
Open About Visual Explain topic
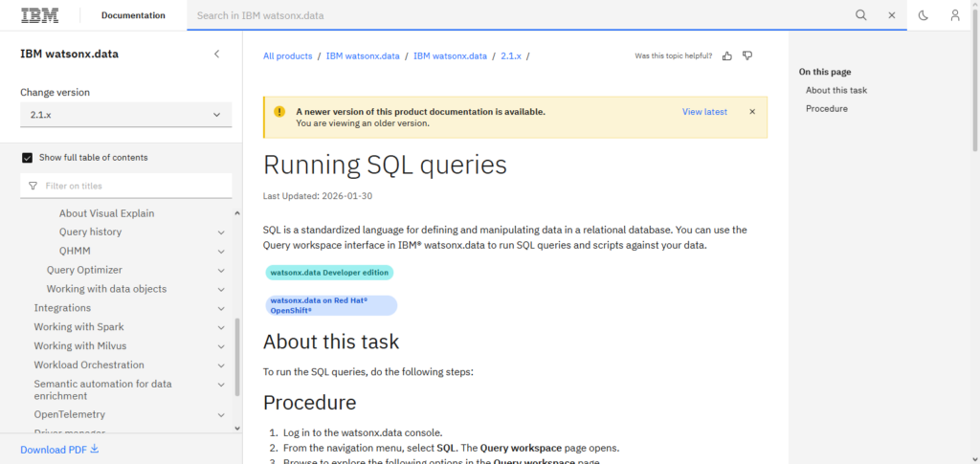[107, 213]
